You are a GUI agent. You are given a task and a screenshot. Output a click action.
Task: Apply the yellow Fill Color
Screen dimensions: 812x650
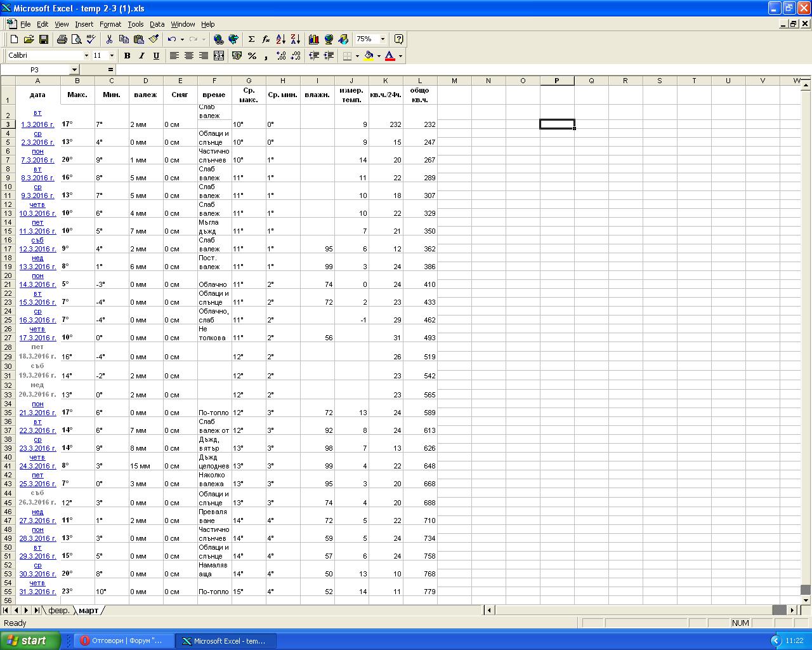pos(369,56)
